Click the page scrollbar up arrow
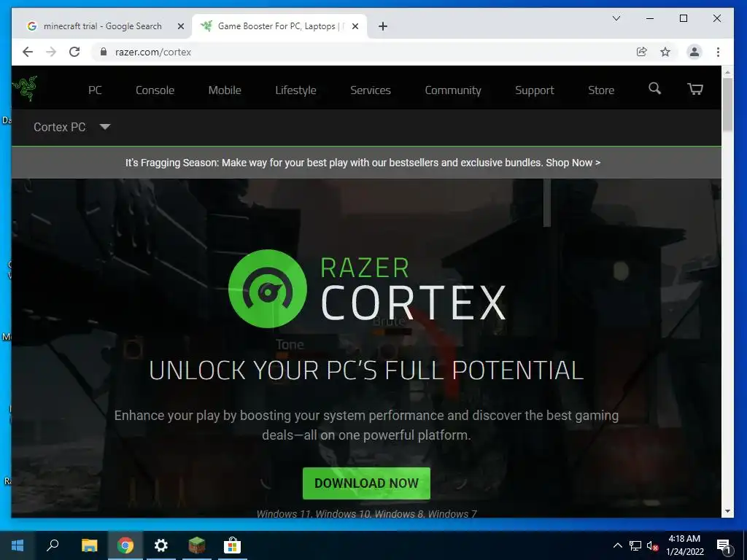The width and height of the screenshot is (747, 560). point(727,72)
